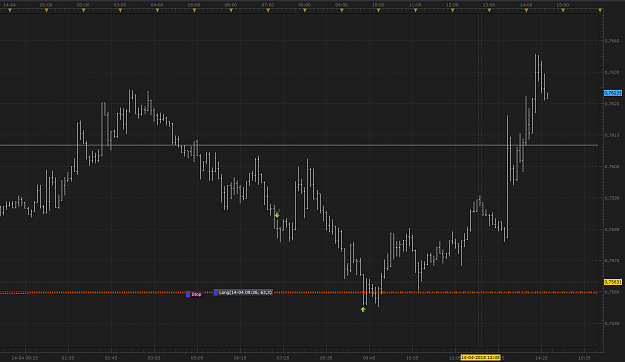Click the 05:05 label on the bottom axis
The image size is (625, 362).
[x=197, y=358]
